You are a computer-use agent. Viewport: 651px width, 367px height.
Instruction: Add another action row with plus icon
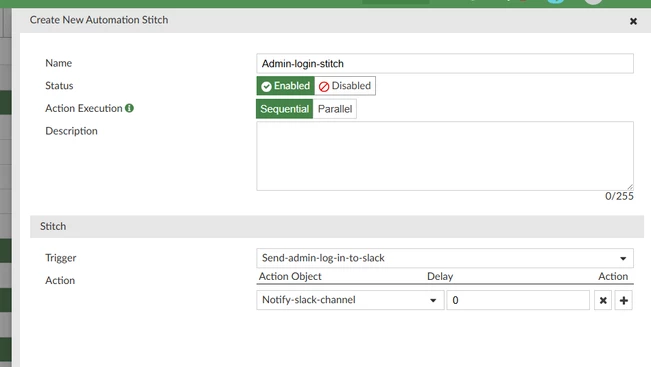(624, 300)
